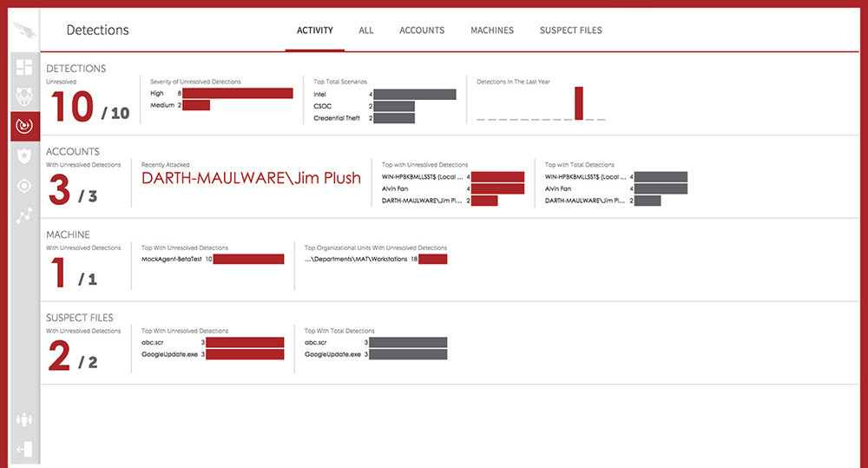The image size is (868, 468).
Task: Click the MACHINE section heading
Action: click(68, 234)
